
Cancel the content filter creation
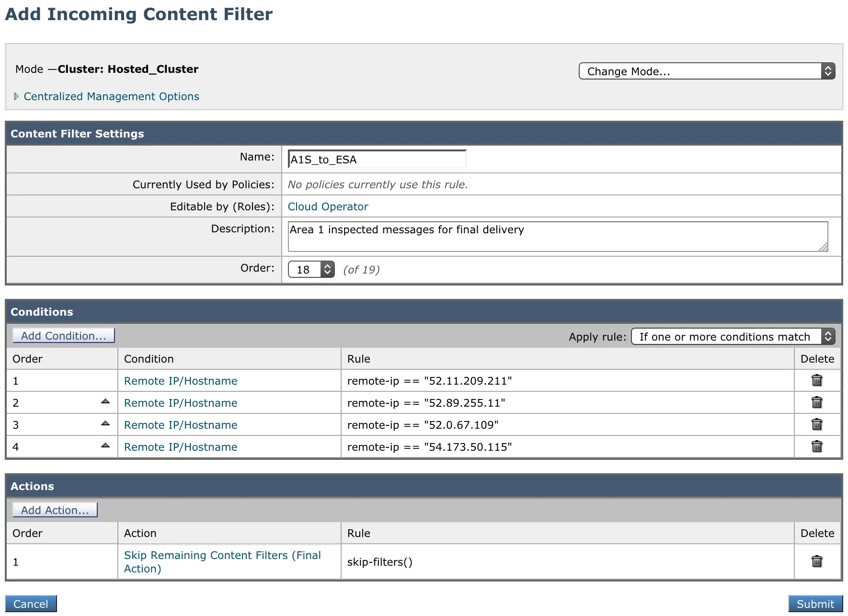point(31,604)
